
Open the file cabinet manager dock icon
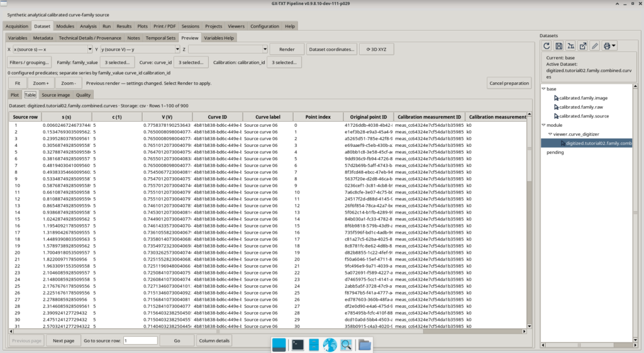point(314,345)
